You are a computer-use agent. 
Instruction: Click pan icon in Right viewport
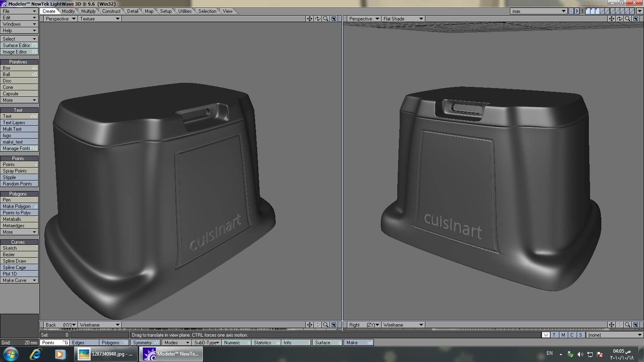611,325
